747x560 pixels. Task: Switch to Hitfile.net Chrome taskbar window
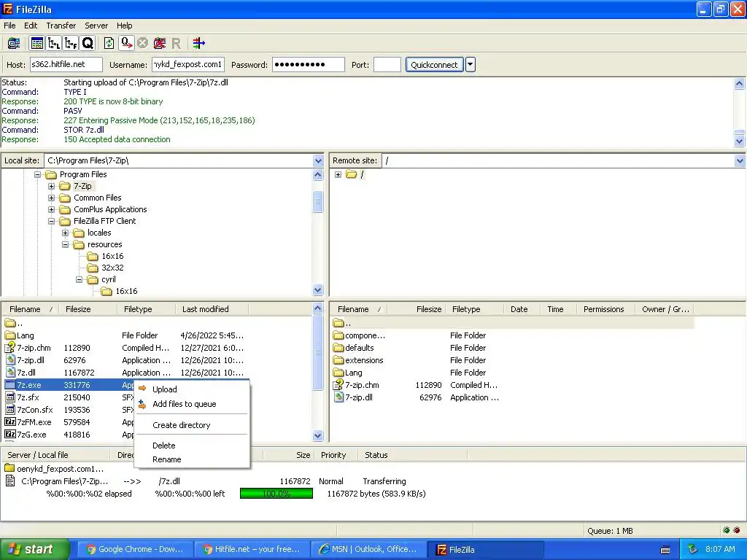click(x=252, y=549)
